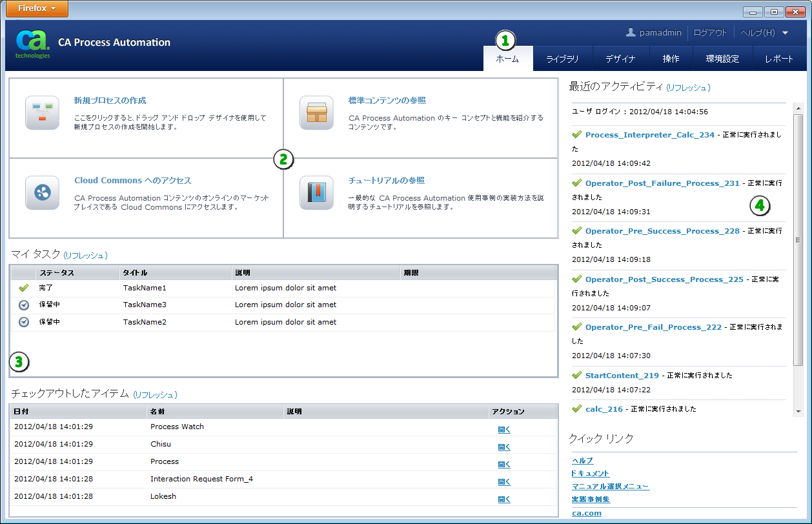Click 開く link for Process Watch
The width and height of the screenshot is (812, 524).
click(x=504, y=429)
